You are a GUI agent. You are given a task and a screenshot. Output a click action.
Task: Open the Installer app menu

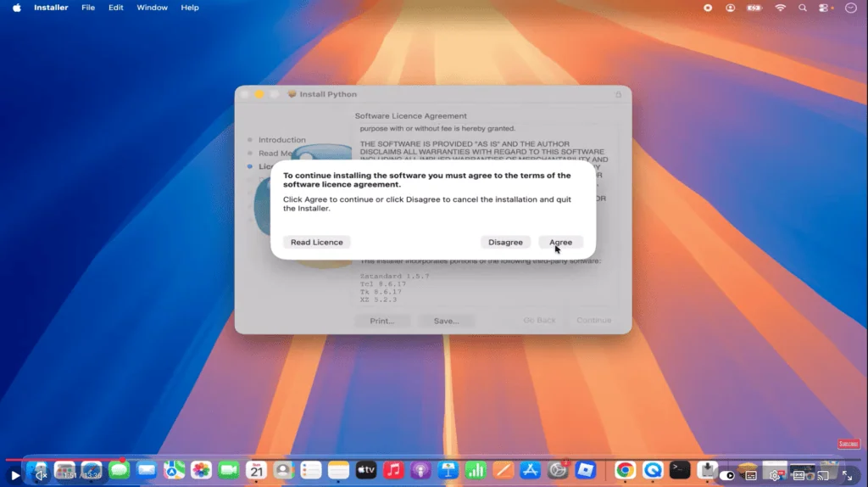point(51,8)
